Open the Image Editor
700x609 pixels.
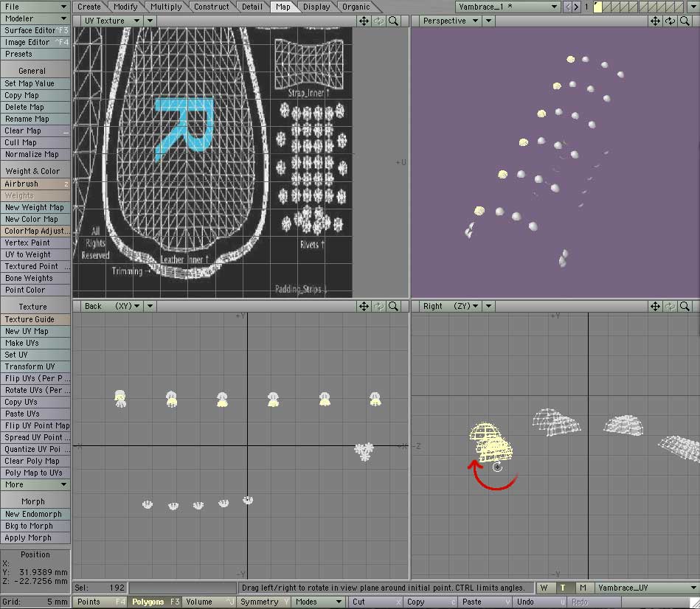point(35,42)
